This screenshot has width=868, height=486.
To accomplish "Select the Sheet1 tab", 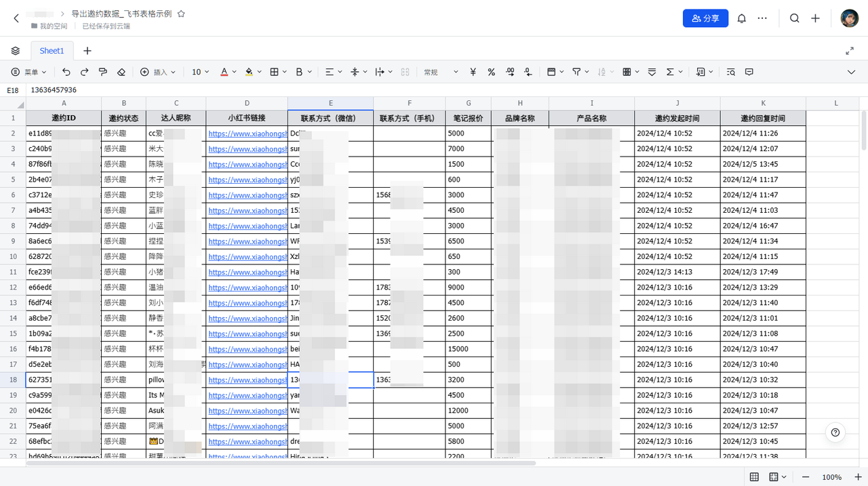I will [52, 51].
